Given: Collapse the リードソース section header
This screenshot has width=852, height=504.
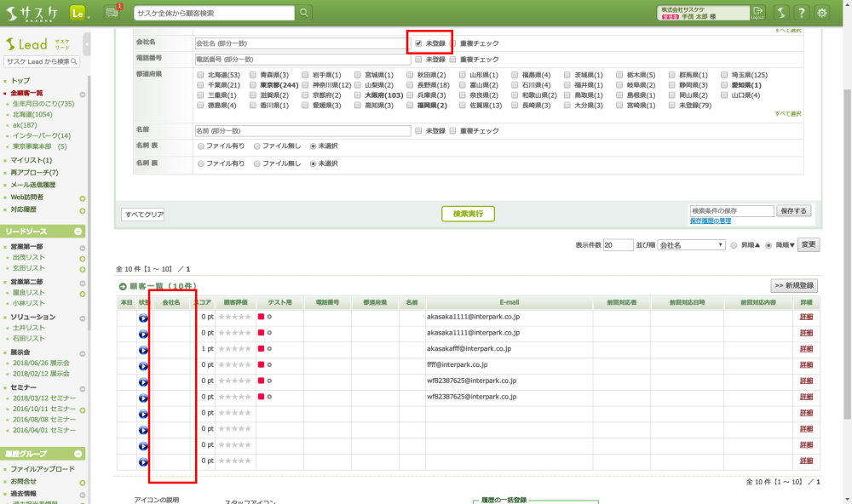Looking at the screenshot, I should coord(78,232).
